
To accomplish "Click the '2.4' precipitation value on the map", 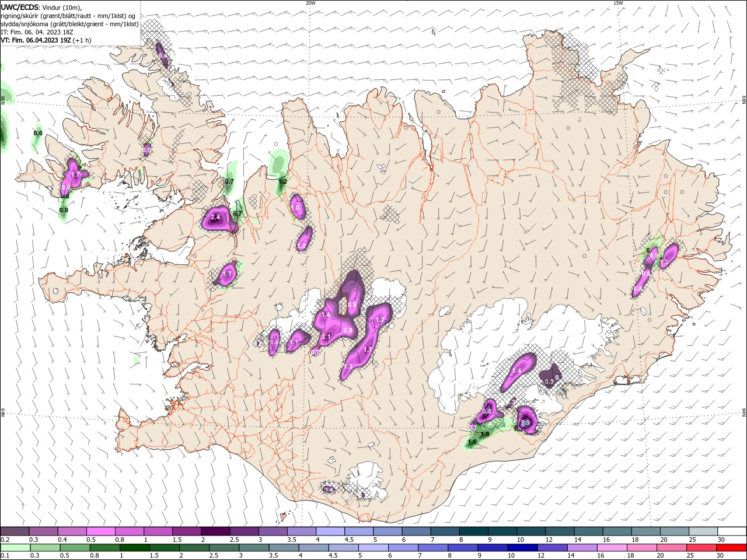I will point(215,218).
